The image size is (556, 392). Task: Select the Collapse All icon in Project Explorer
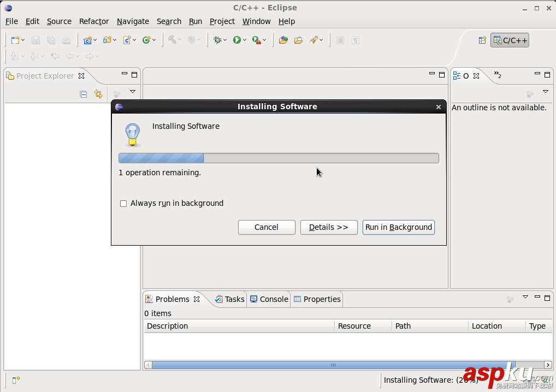(83, 94)
